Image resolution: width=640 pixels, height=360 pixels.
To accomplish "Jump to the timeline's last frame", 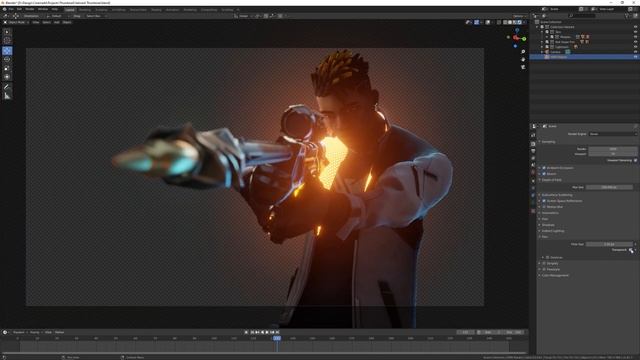I will tap(277, 332).
